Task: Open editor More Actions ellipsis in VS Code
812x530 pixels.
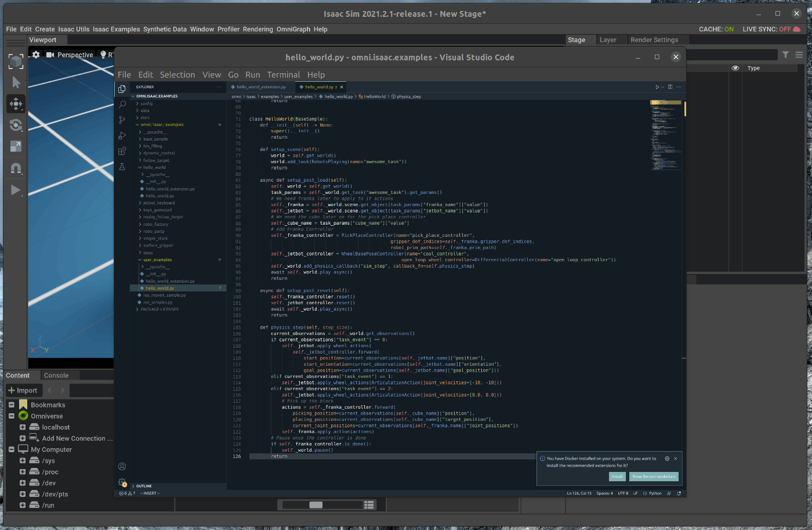Action: tap(679, 87)
